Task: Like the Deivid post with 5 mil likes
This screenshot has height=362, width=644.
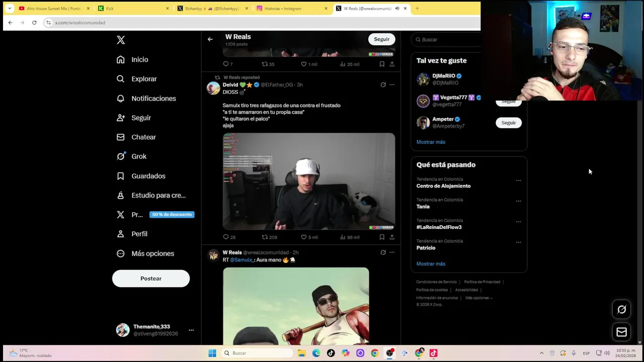Action: coord(309,237)
